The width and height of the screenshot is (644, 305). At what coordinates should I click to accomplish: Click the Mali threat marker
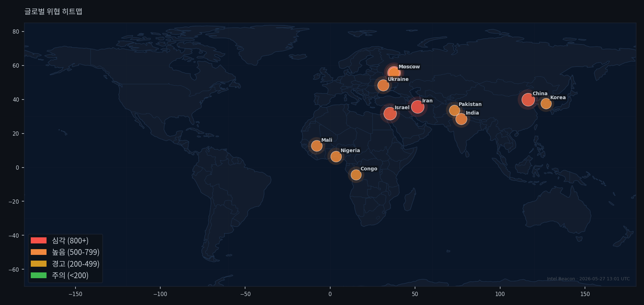pyautogui.click(x=317, y=146)
